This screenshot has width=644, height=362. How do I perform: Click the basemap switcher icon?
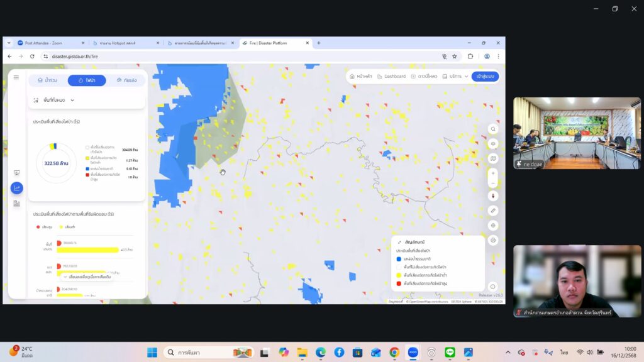[x=493, y=158]
